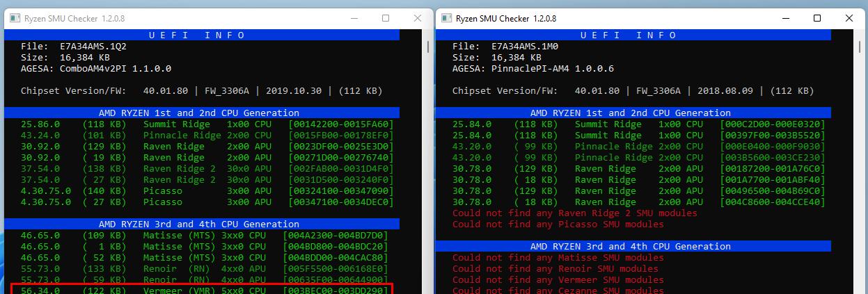Close the left Ryzen SMU Checker window

click(418, 18)
